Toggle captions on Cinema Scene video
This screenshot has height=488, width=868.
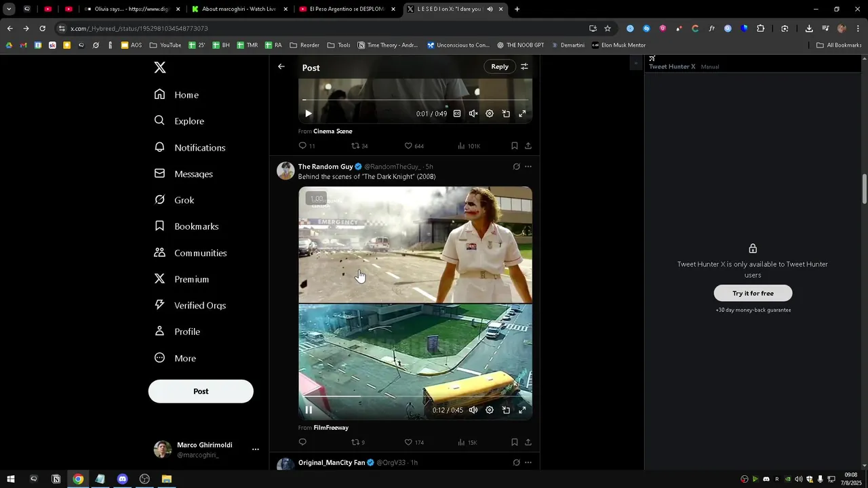click(x=457, y=114)
